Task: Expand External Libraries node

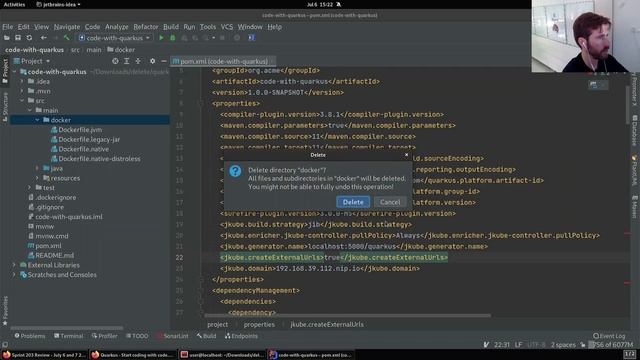Action: tap(15, 265)
